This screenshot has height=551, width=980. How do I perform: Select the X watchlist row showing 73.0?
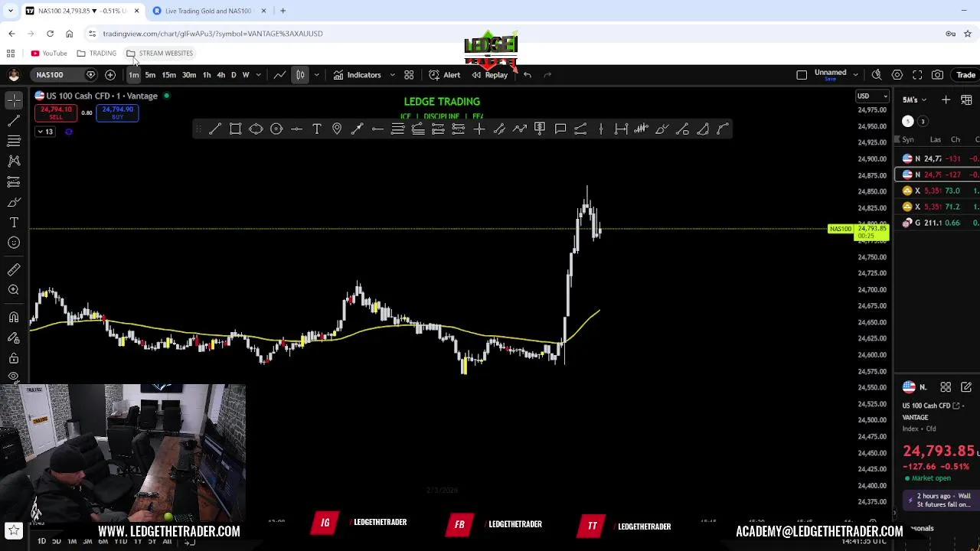click(938, 191)
